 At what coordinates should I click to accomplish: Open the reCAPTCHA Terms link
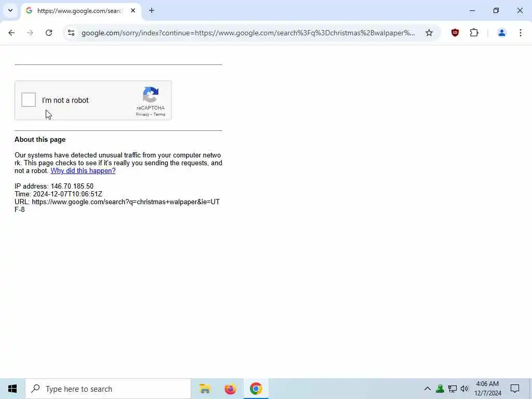pyautogui.click(x=159, y=114)
